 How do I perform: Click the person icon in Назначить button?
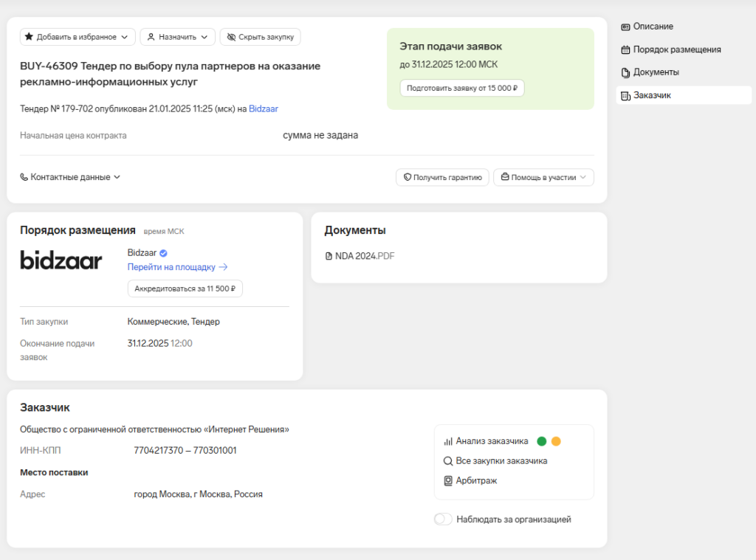(151, 37)
